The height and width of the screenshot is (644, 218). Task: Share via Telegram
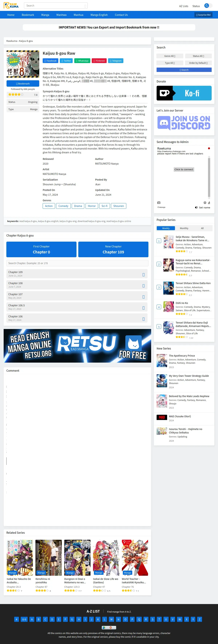[x=116, y=61]
